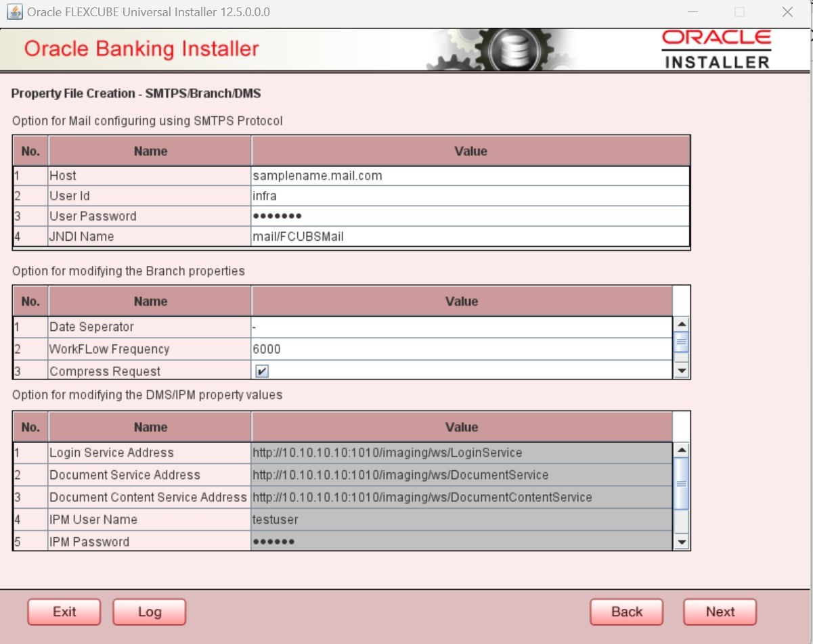Minimize the installer window
Screen dimensions: 813x644
pyautogui.click(x=693, y=12)
